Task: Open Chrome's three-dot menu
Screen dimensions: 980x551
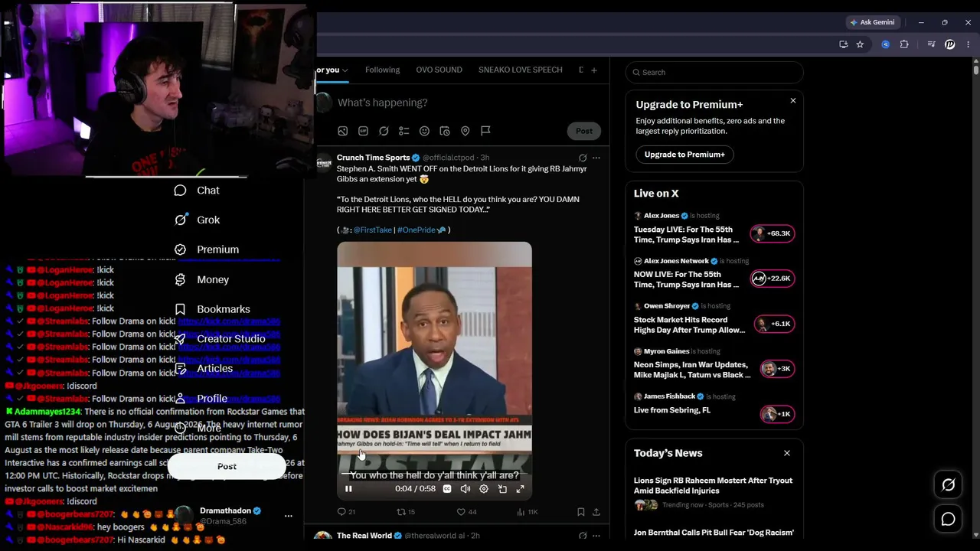Action: coord(968,44)
